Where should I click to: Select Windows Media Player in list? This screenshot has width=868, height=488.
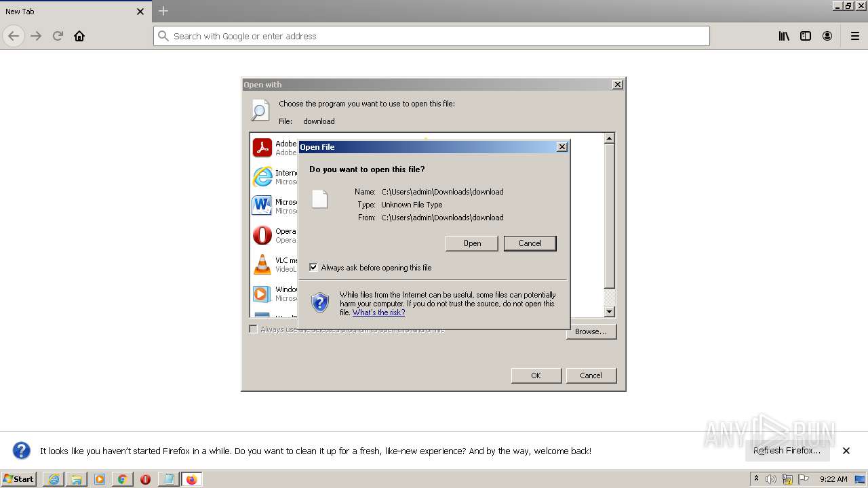click(x=275, y=293)
